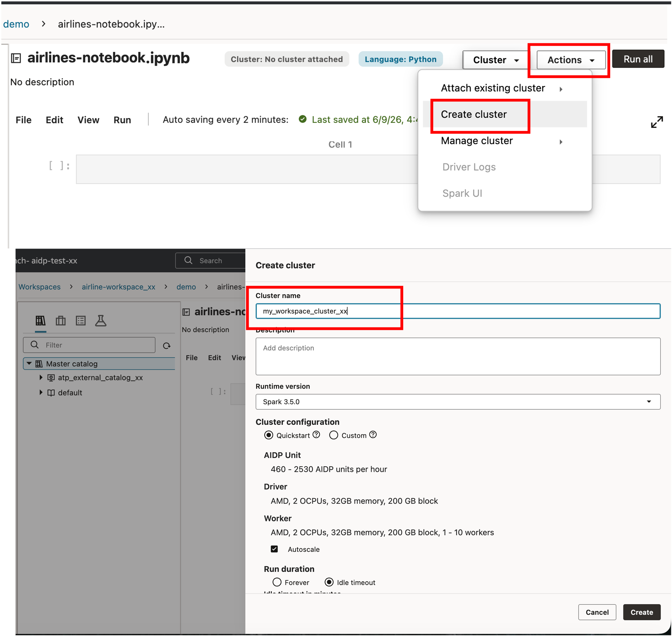The image size is (672, 636).
Task: Click the Add description text area
Action: 458,356
